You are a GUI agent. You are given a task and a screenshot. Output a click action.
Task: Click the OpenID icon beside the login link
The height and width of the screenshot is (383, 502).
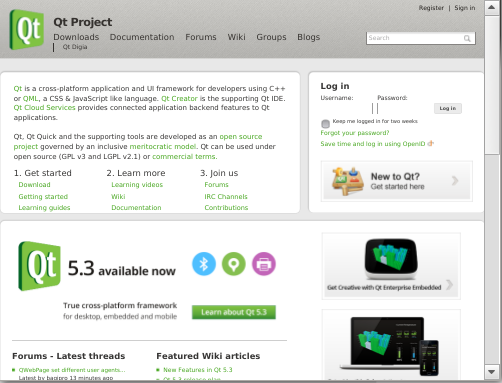coord(431,144)
